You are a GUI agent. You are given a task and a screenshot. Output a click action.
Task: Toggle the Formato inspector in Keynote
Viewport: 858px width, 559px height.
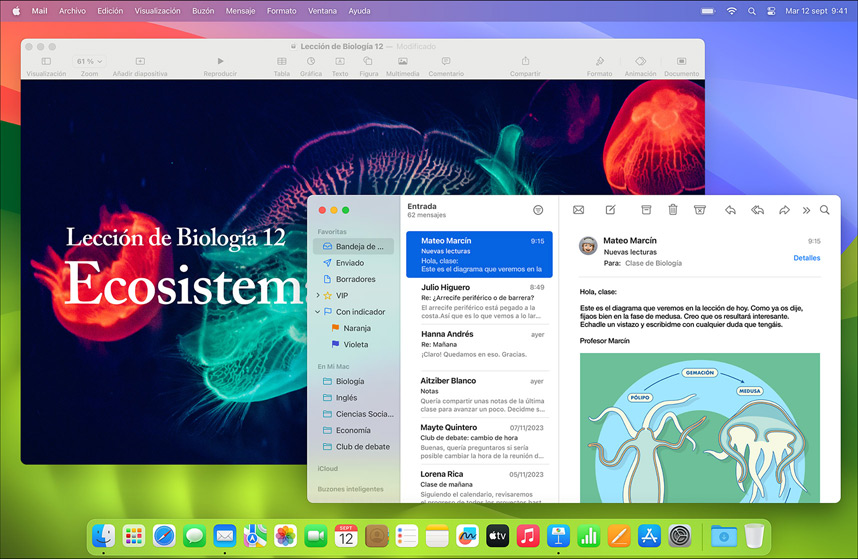(599, 66)
